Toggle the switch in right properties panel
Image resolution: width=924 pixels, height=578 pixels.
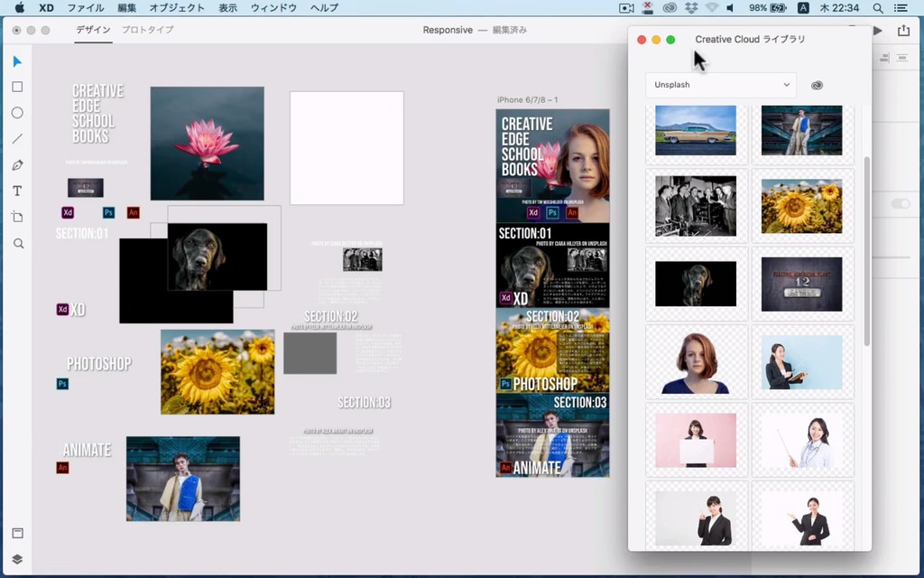point(901,203)
